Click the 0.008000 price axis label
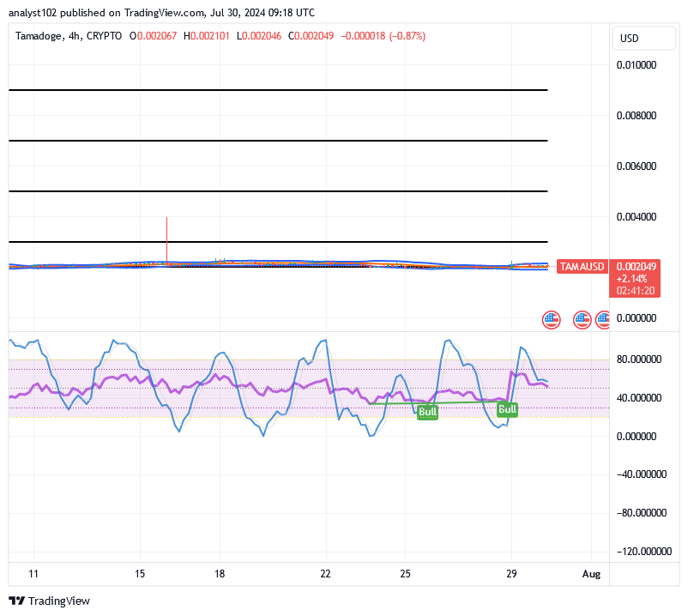 (x=637, y=115)
